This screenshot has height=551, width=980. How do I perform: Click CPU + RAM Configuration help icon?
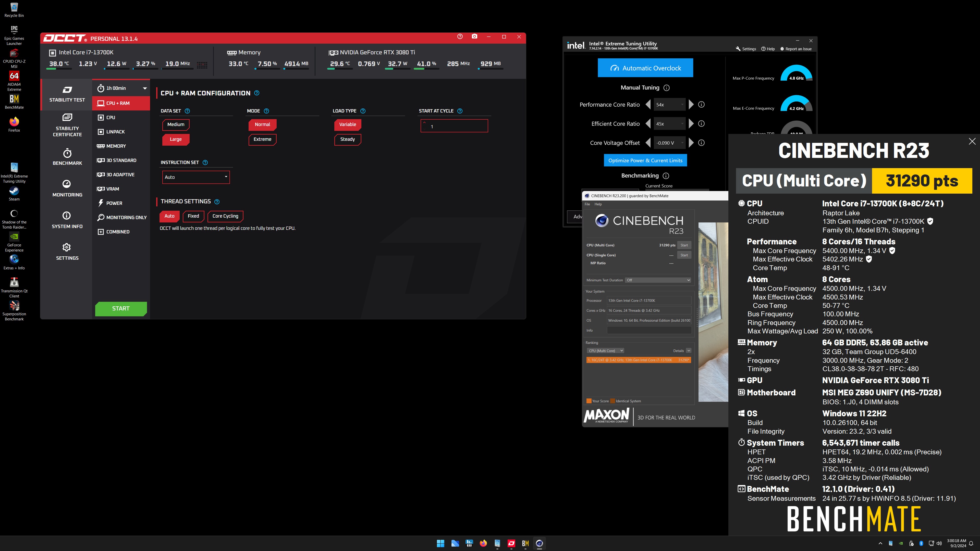pos(256,93)
